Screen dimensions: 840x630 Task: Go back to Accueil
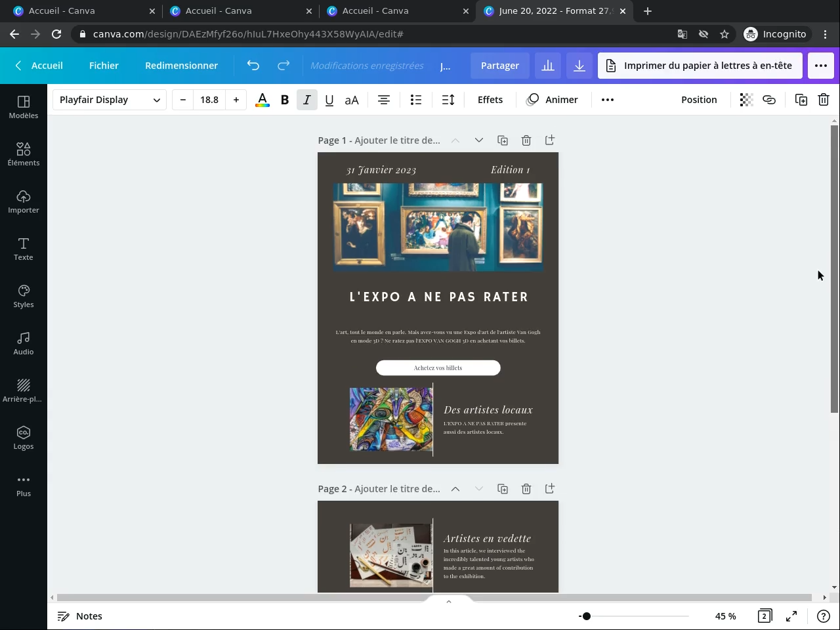click(x=39, y=66)
